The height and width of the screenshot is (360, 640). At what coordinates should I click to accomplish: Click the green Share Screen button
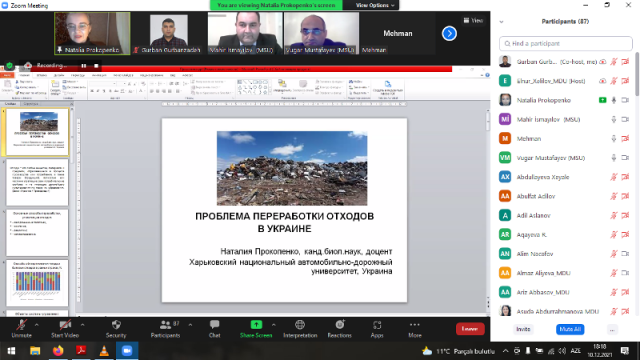click(x=256, y=329)
